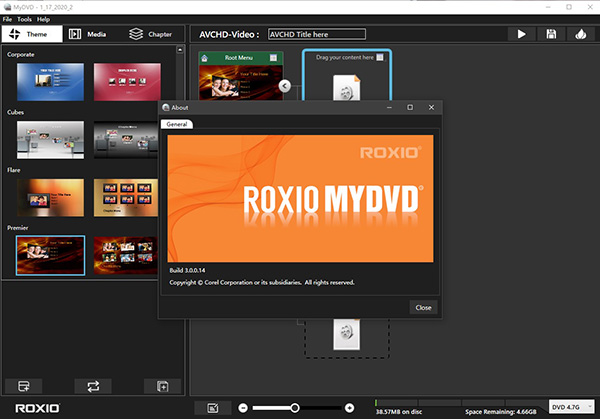
Task: Click the swap/replace theme arrows icon
Action: pyautogui.click(x=94, y=385)
